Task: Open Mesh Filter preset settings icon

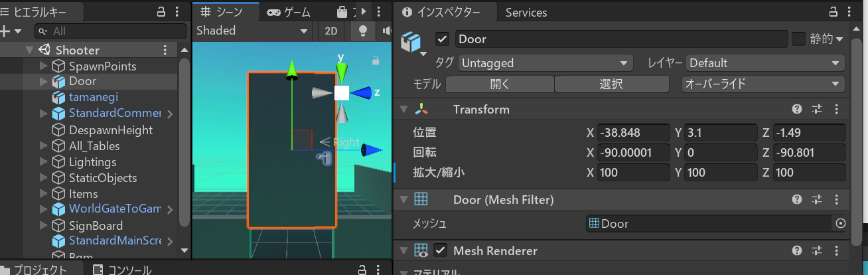Action: 817,199
